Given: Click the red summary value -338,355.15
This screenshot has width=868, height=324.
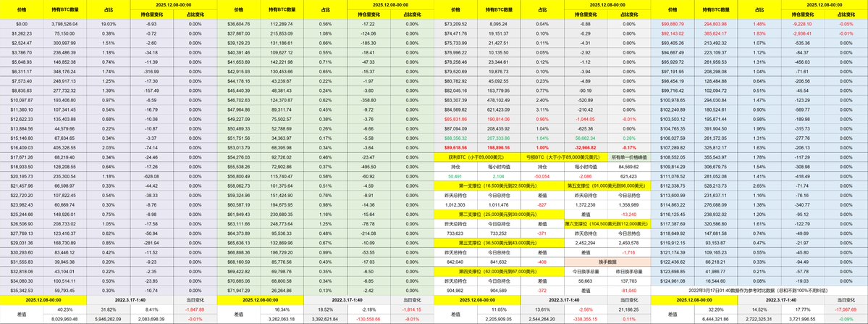Looking at the screenshot, I should tap(586, 319).
